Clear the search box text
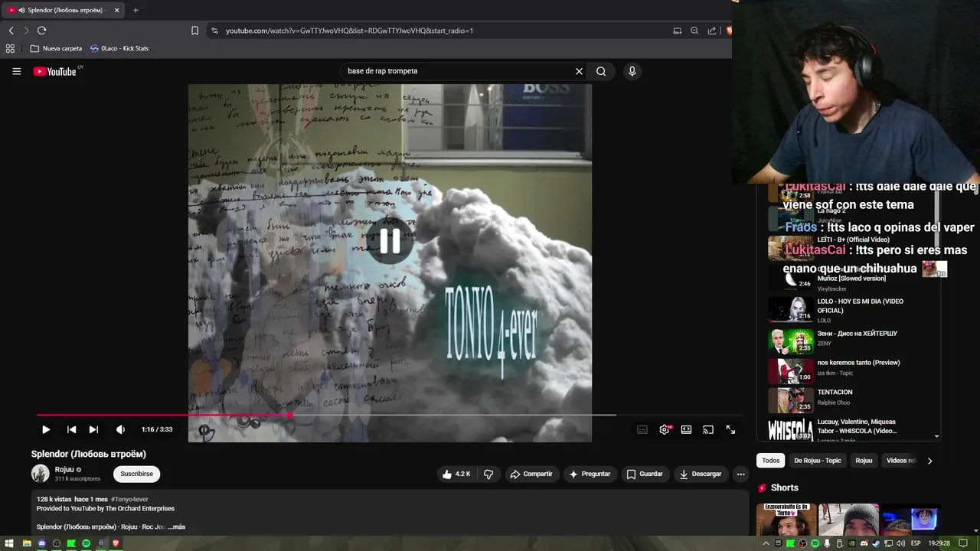The width and height of the screenshot is (980, 551). (x=579, y=71)
